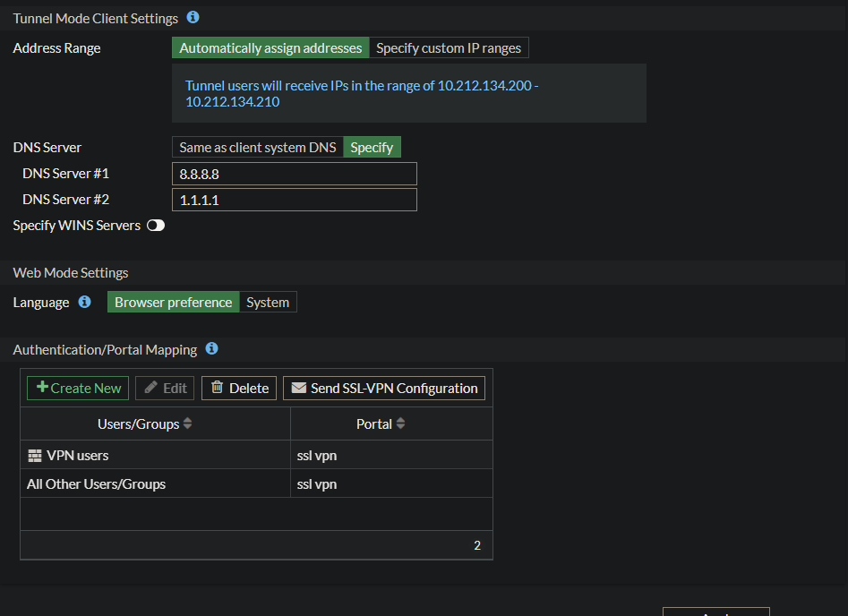Click info icon next to Authentication/Portal Mapping

pos(212,348)
